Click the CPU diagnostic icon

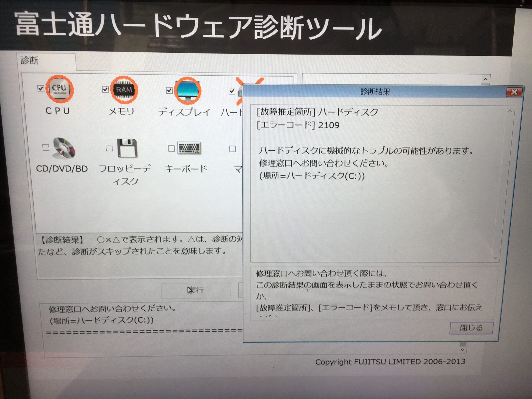pyautogui.click(x=59, y=89)
